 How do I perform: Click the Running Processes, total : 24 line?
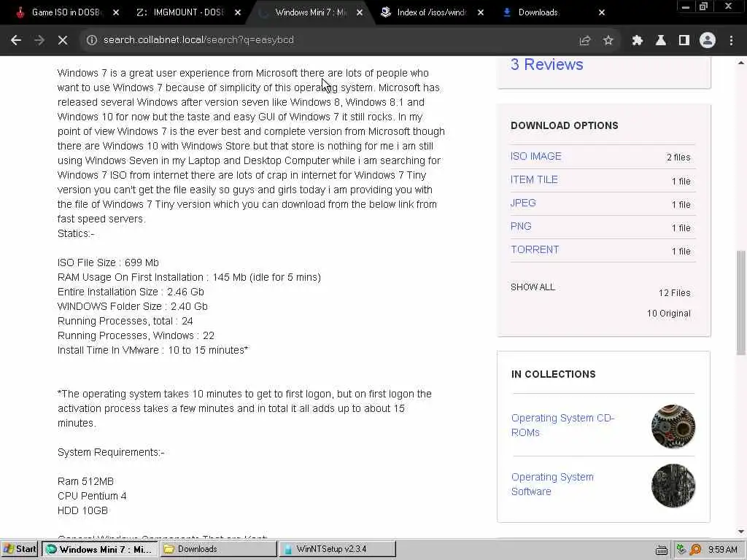[125, 321]
